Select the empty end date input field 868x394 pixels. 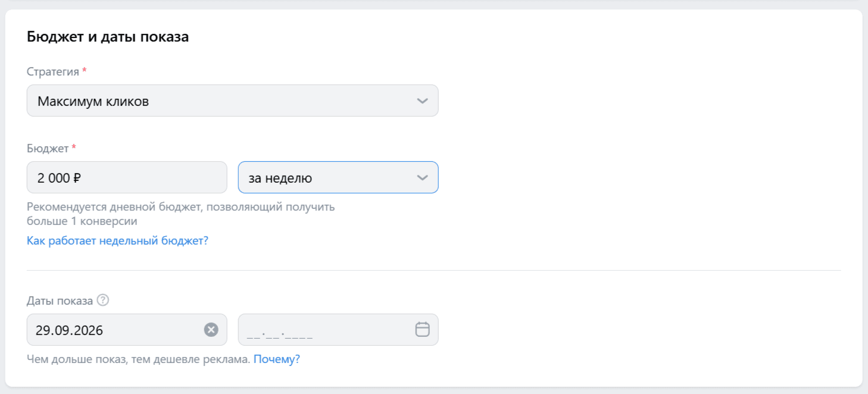[x=338, y=330]
